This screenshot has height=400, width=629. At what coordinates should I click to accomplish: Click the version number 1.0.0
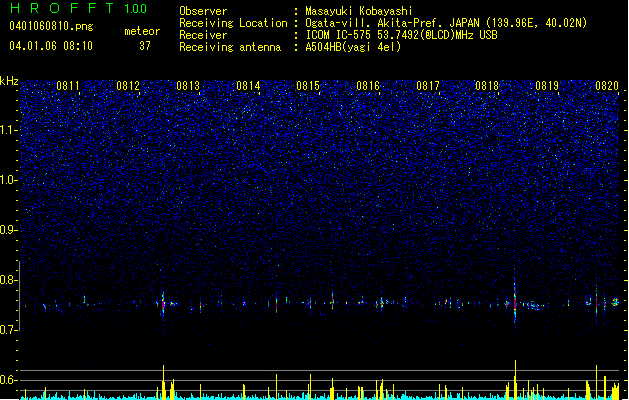point(136,9)
